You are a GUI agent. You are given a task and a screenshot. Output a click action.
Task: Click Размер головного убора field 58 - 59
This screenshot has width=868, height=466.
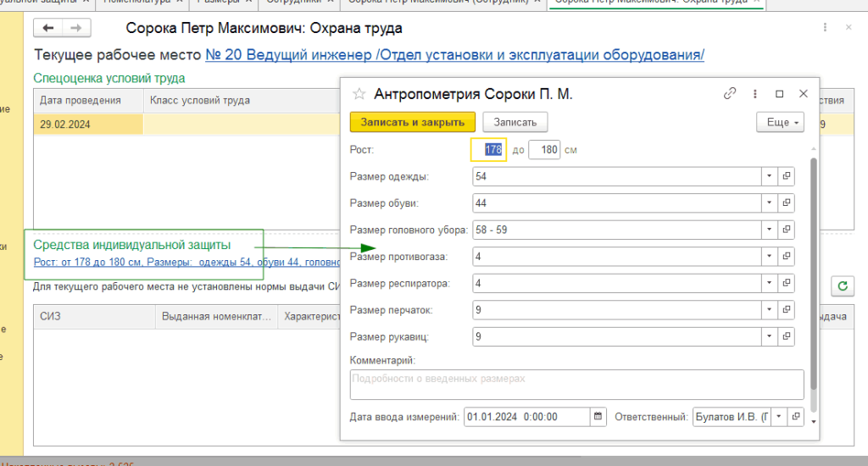(617, 229)
